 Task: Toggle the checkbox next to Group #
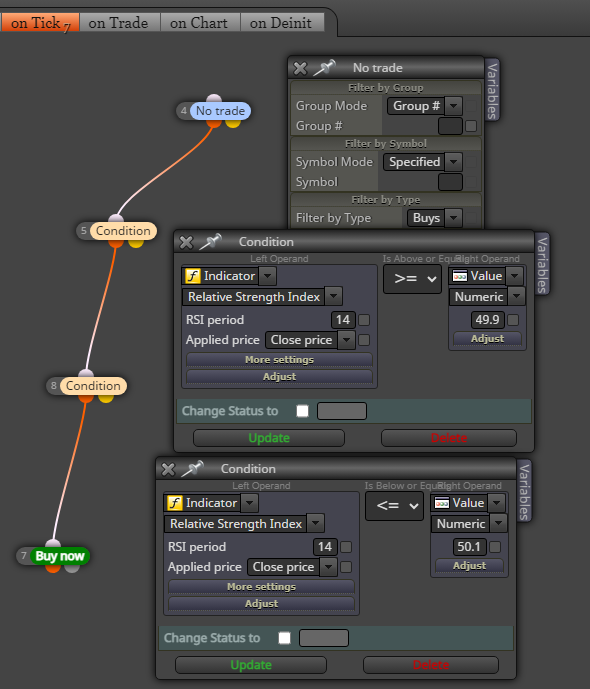(471, 126)
